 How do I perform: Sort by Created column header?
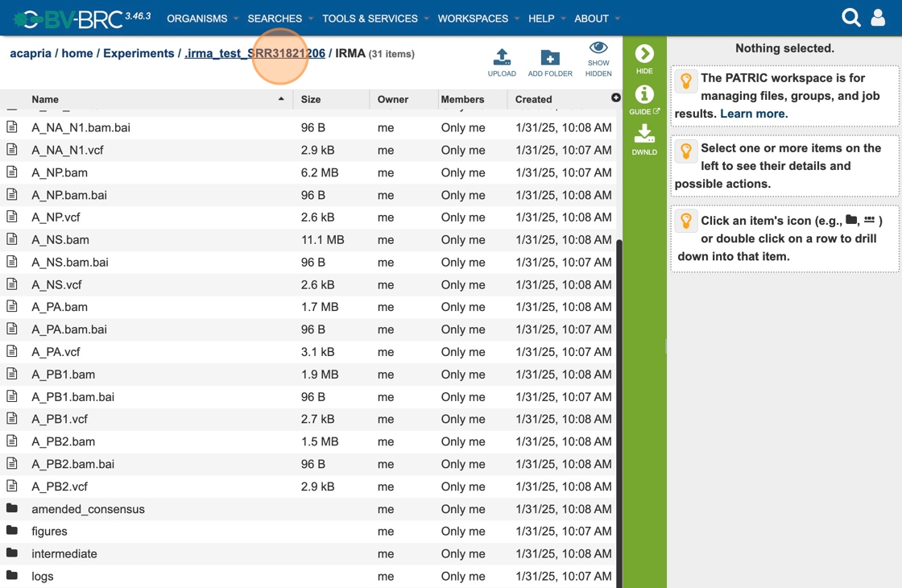pos(533,99)
